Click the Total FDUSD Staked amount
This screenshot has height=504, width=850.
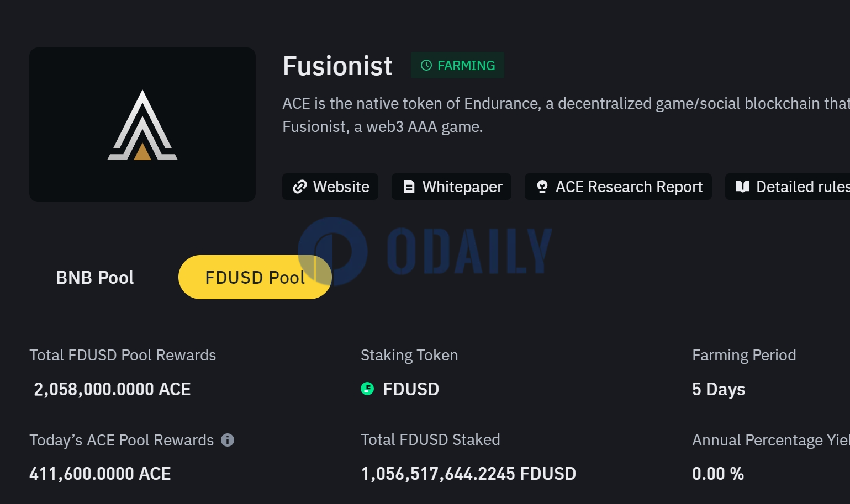pyautogui.click(x=468, y=474)
